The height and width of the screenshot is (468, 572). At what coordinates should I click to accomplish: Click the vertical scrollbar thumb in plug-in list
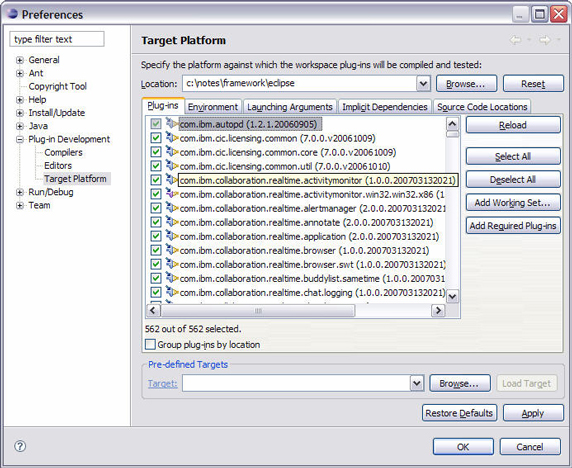(x=452, y=134)
